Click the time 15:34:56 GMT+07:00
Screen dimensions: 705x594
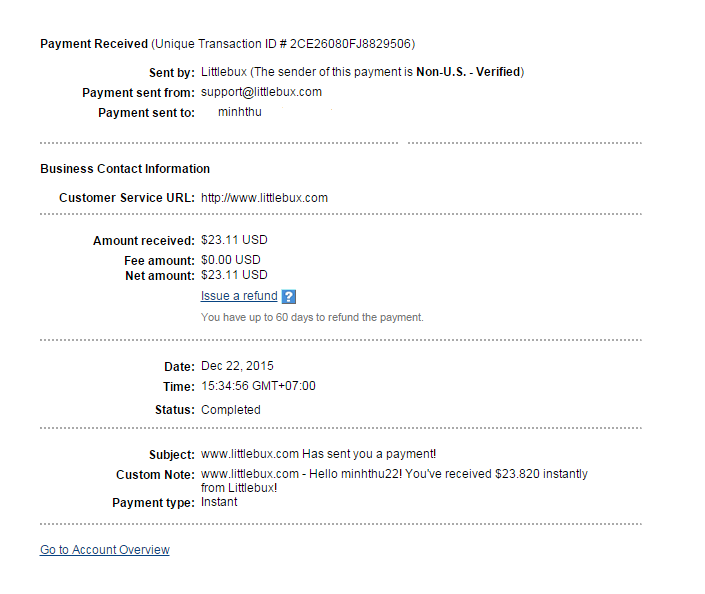[258, 386]
